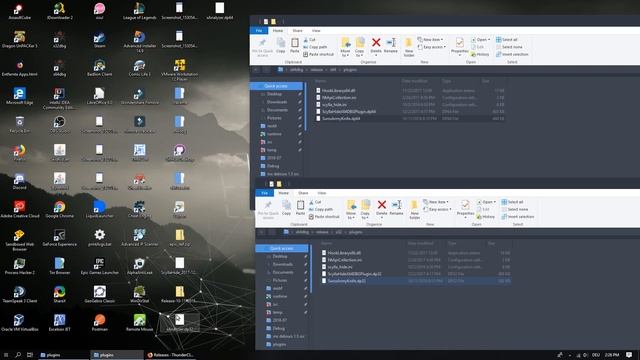Open Task View from taskbar

30,355
